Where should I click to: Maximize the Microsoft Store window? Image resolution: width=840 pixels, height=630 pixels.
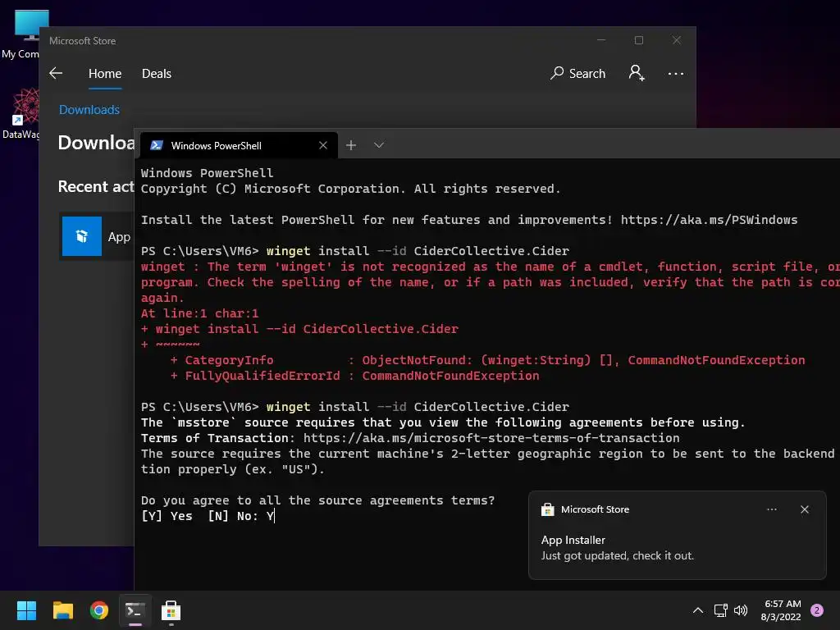click(x=638, y=40)
